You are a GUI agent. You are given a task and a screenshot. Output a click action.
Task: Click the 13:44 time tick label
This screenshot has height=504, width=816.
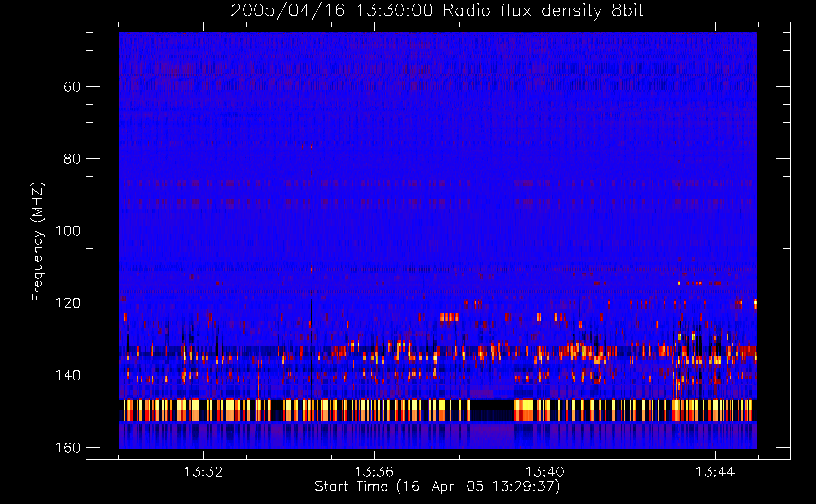715,472
